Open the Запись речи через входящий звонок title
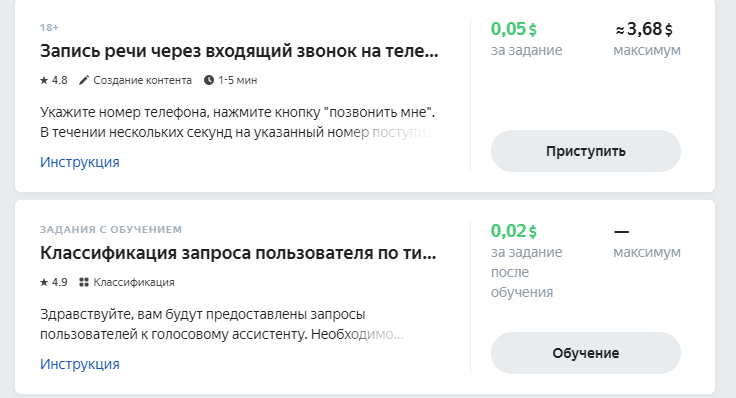The image size is (736, 398). click(239, 51)
